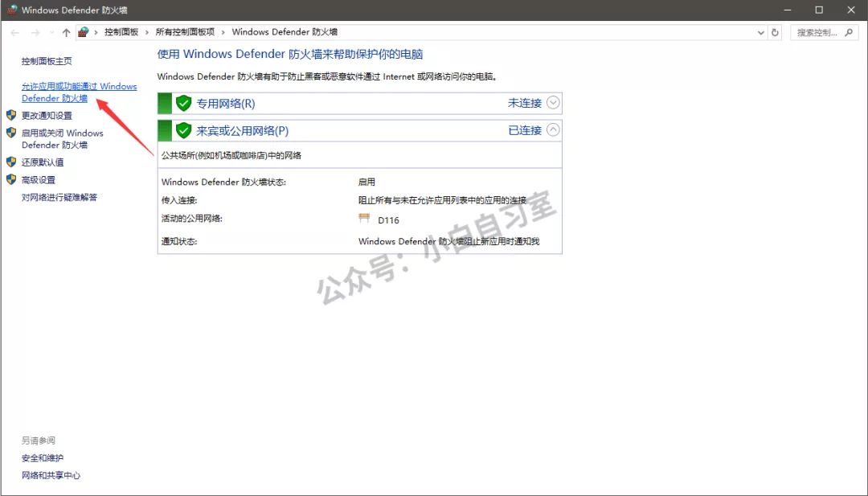Viewport: 868px width, 496px height.
Task: Open 网络和共享中心 link
Action: coord(51,476)
